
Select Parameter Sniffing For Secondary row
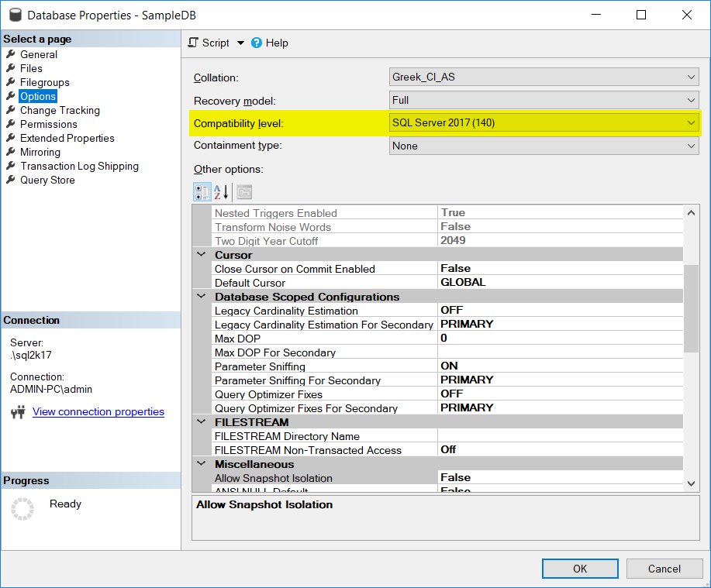(447, 380)
